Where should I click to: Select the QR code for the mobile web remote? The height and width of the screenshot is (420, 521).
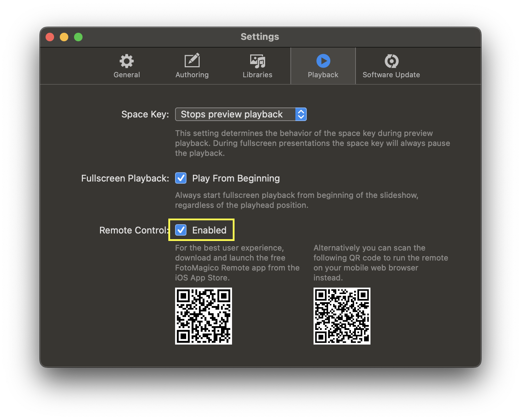coord(342,316)
